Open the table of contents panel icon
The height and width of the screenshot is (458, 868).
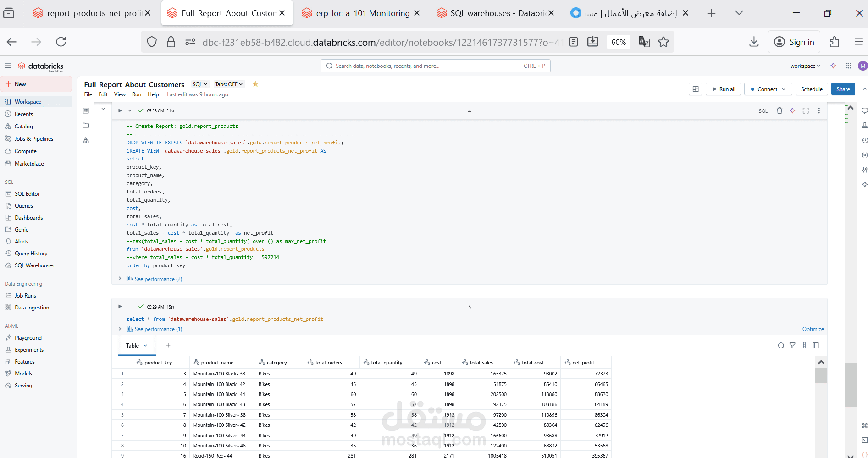click(86, 110)
